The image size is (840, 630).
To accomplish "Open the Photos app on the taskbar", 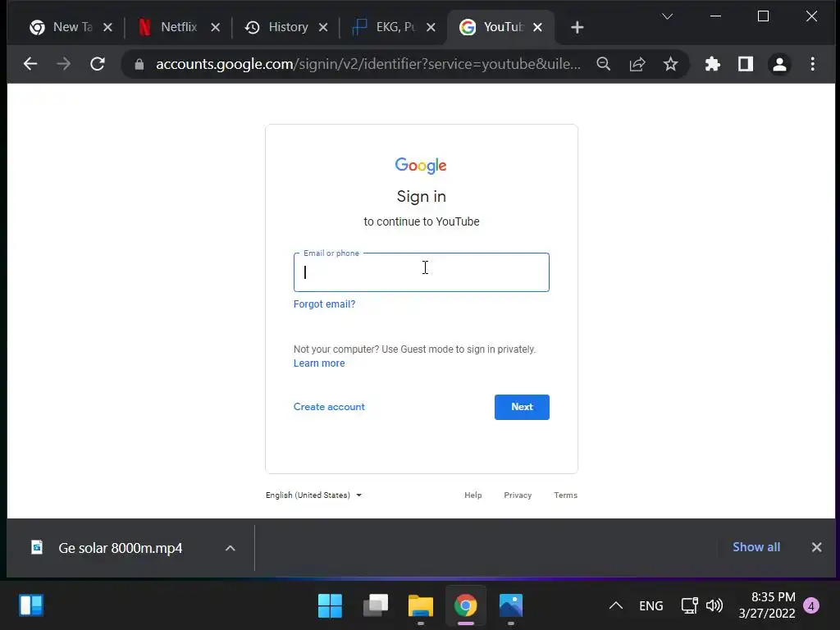I will click(510, 605).
